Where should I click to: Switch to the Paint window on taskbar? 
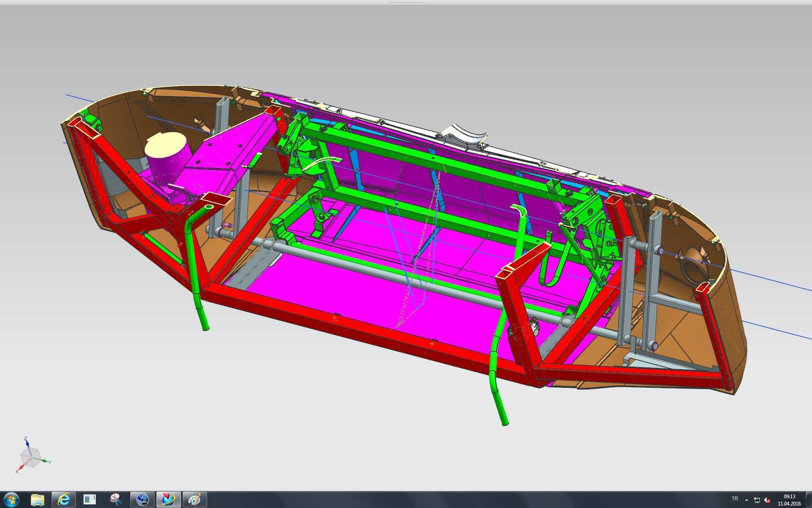(195, 500)
